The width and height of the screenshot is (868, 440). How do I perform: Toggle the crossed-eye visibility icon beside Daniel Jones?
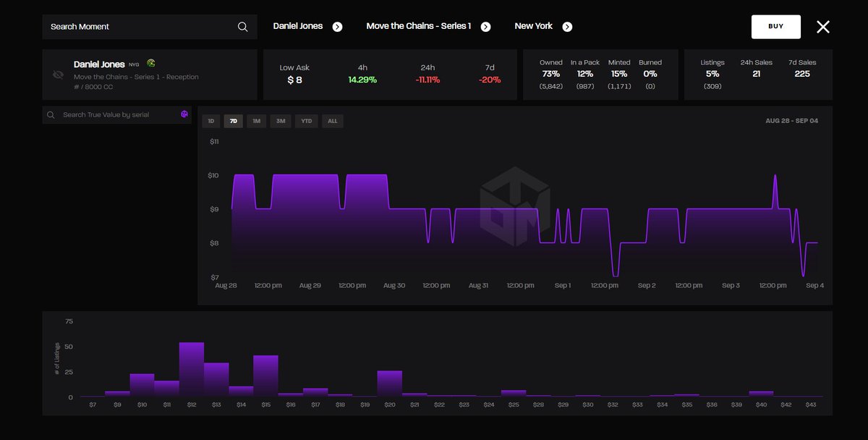point(59,75)
